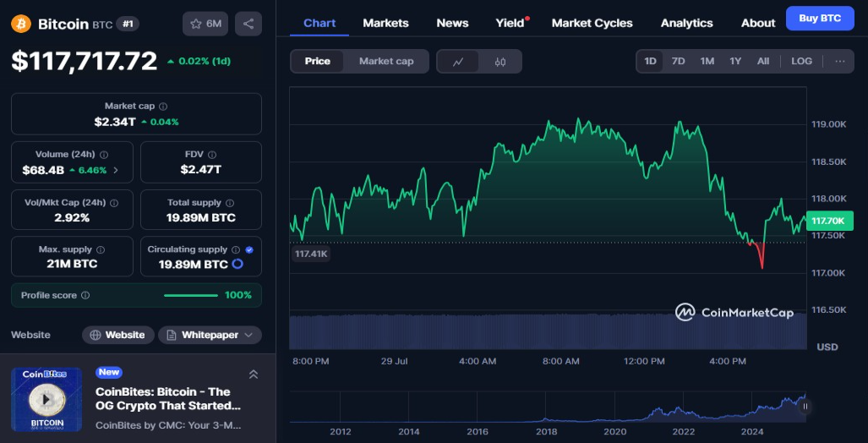Click the FDV info icon

pyautogui.click(x=212, y=155)
